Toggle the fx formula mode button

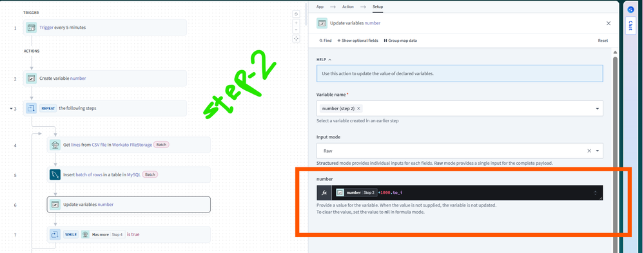click(x=324, y=192)
